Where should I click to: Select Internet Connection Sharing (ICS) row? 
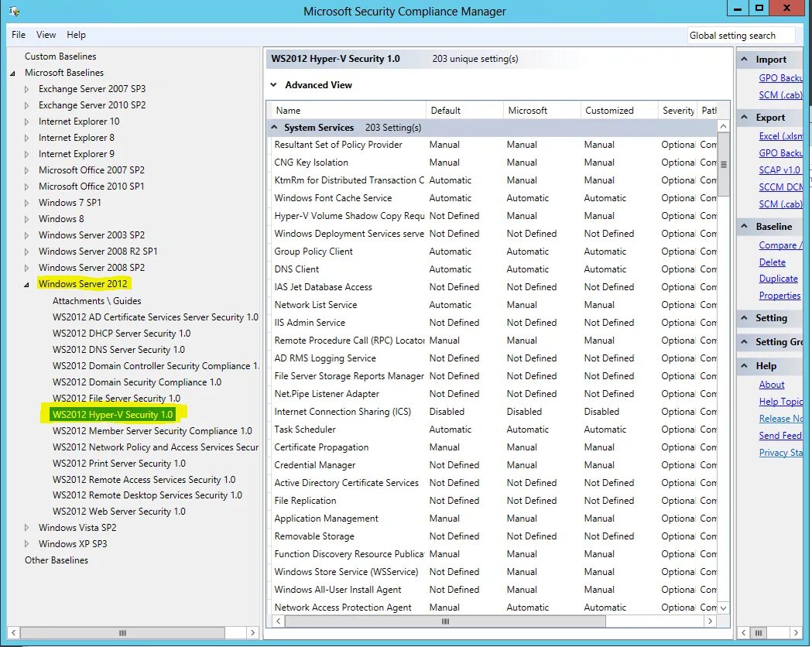point(492,412)
